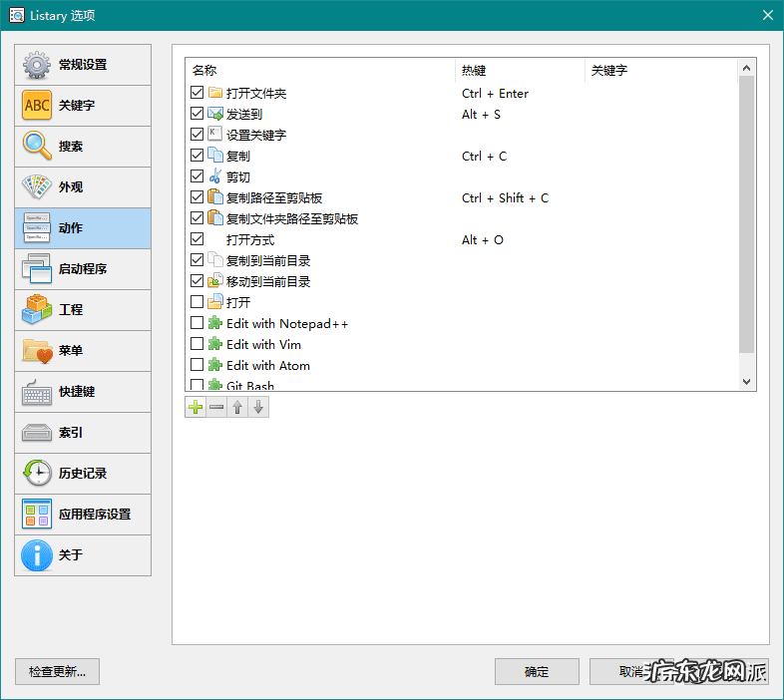
Task: Click the move down arrow icon
Action: click(x=258, y=407)
